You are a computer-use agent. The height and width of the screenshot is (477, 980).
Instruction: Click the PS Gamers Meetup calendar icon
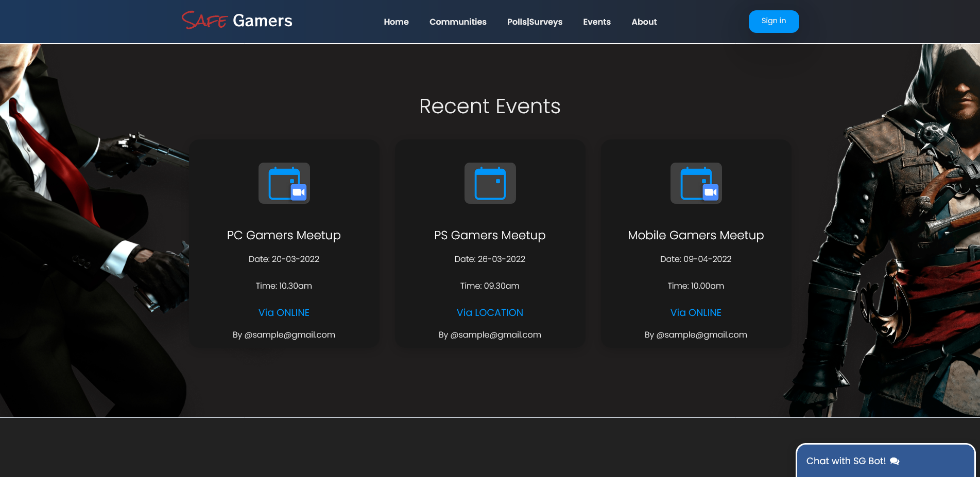pyautogui.click(x=490, y=183)
